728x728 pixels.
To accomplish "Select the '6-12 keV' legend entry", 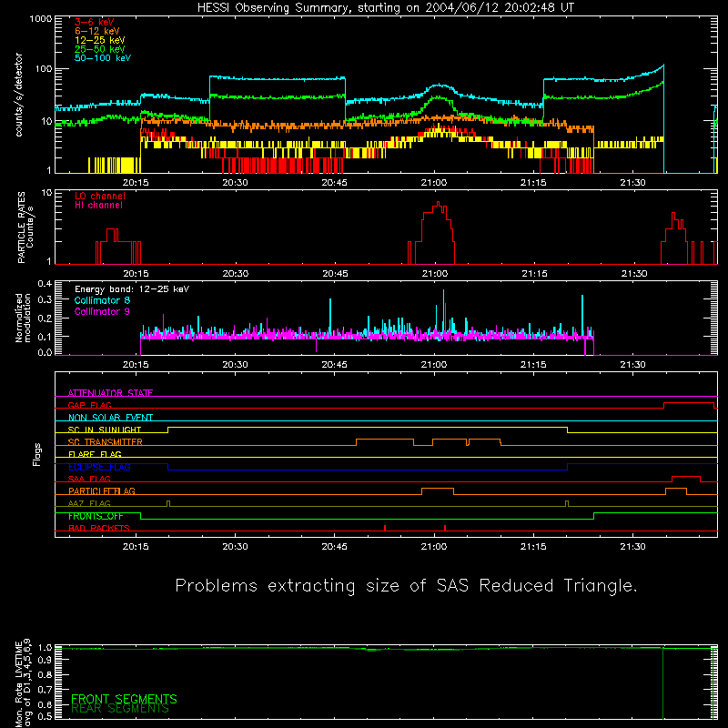I will coord(97,31).
